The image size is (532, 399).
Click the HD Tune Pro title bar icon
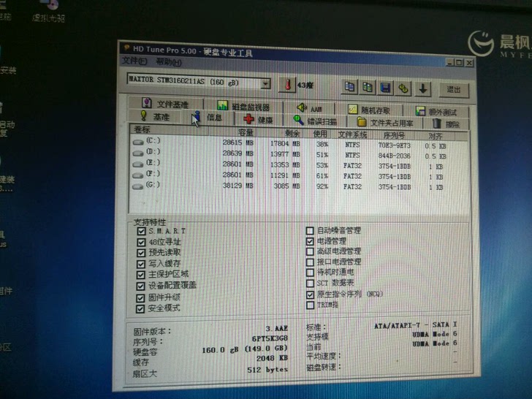coord(126,47)
